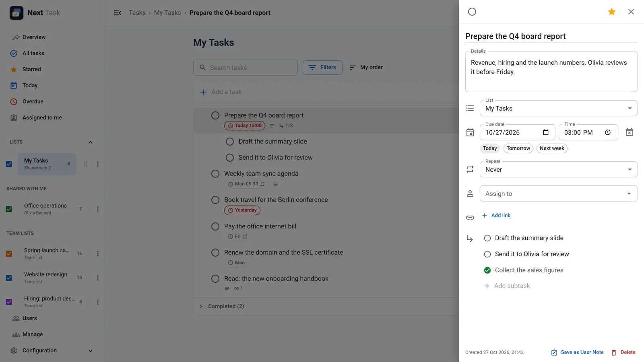Open My Tasks list options menu
Viewport: 644px width, 362px height.
[98, 164]
